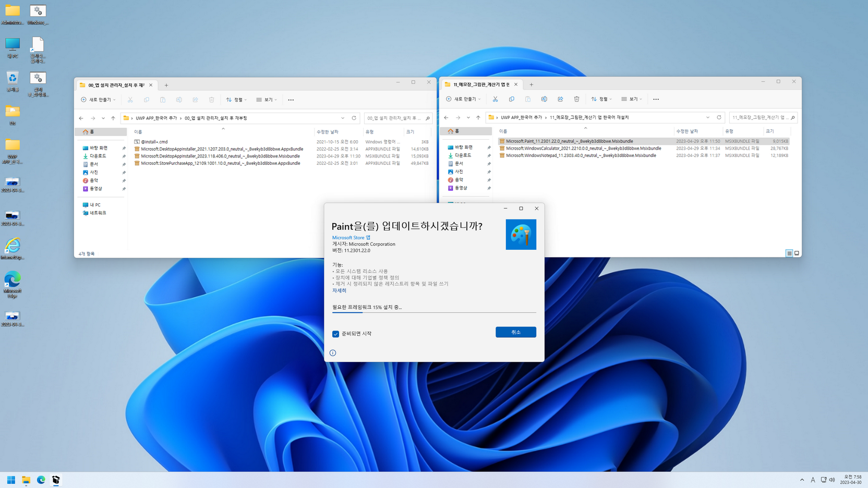Expand the address history dropdown in the left Explorer

pyautogui.click(x=343, y=118)
